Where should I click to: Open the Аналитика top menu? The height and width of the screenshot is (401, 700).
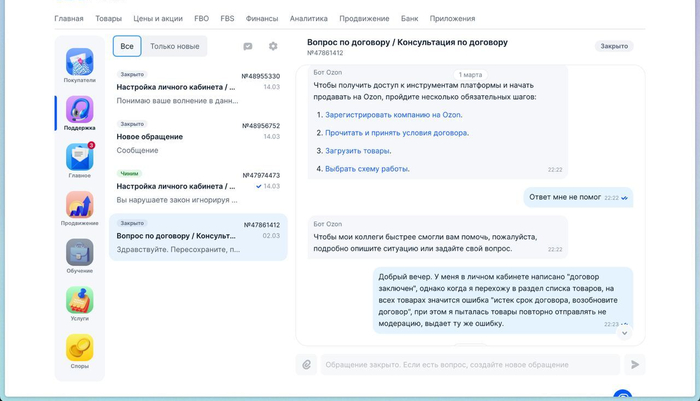point(308,18)
